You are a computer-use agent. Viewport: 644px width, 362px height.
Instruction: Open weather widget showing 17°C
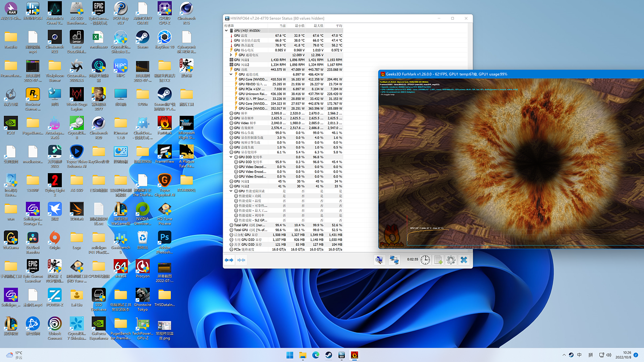[14, 355]
